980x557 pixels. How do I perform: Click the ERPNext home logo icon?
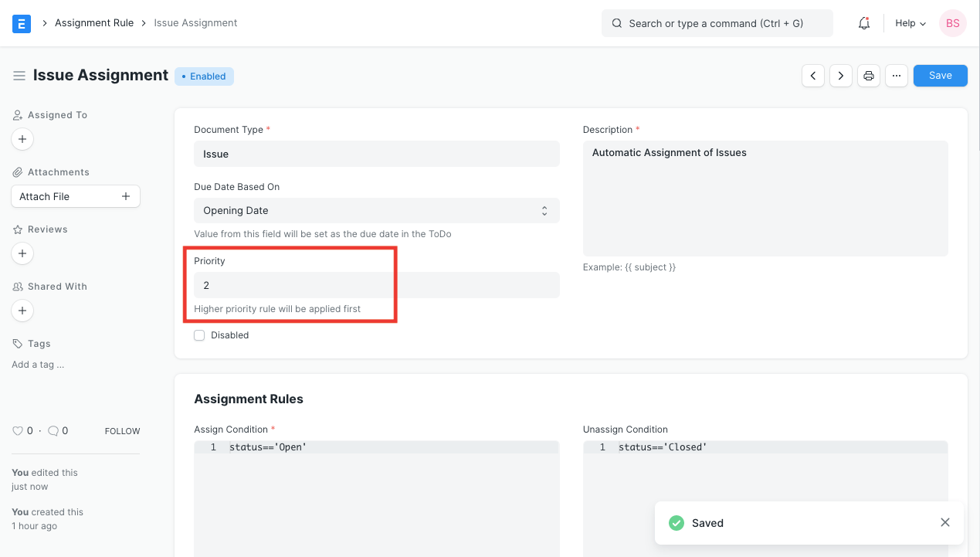[22, 23]
